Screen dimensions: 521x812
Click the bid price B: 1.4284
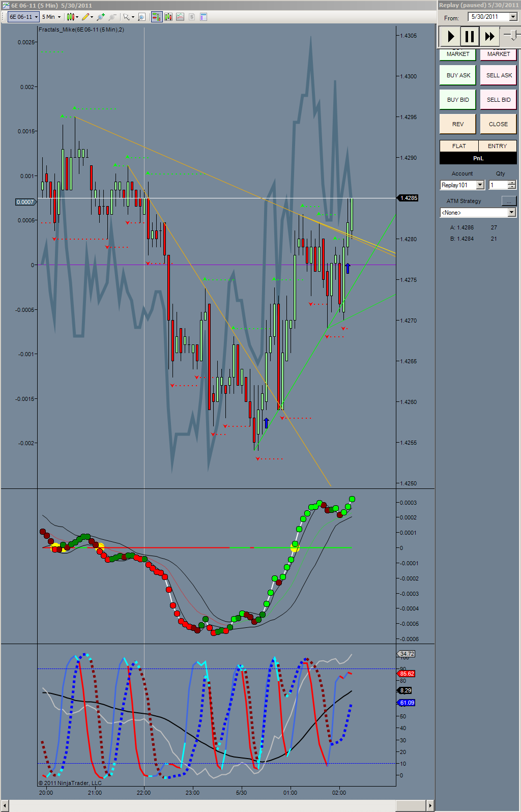tap(462, 239)
